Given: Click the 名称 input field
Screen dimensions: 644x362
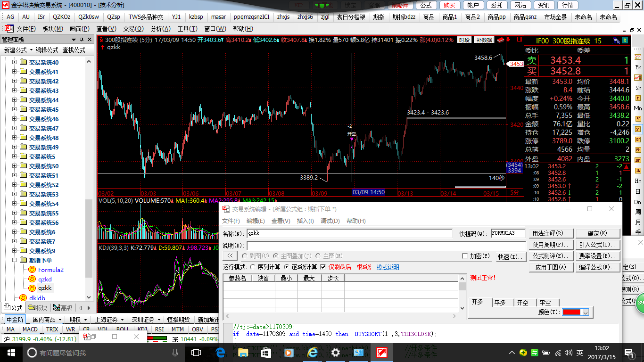Looking at the screenshot, I should (x=349, y=233).
